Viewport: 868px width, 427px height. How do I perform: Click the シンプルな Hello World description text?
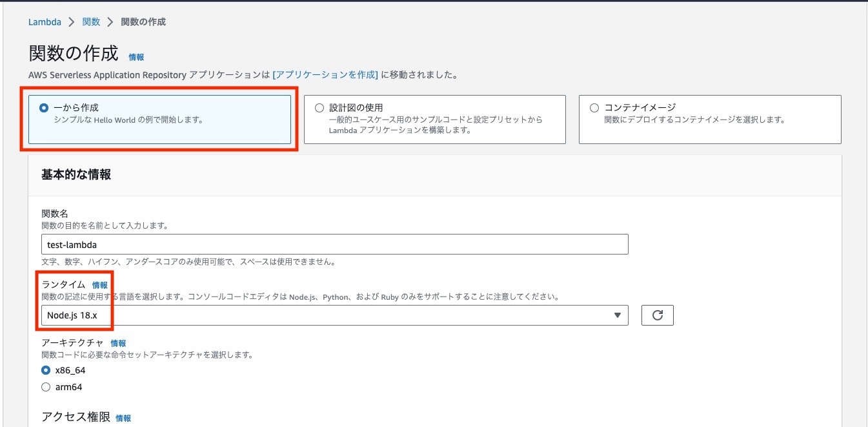tap(128, 120)
